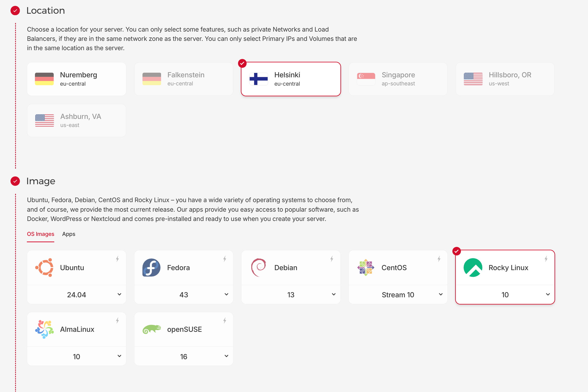Click the Fedora logo icon

151,267
